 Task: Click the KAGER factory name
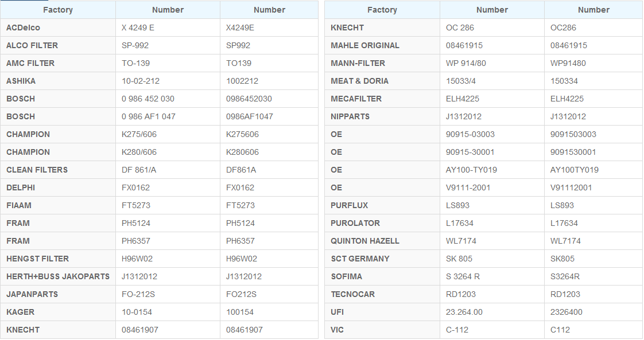click(21, 312)
